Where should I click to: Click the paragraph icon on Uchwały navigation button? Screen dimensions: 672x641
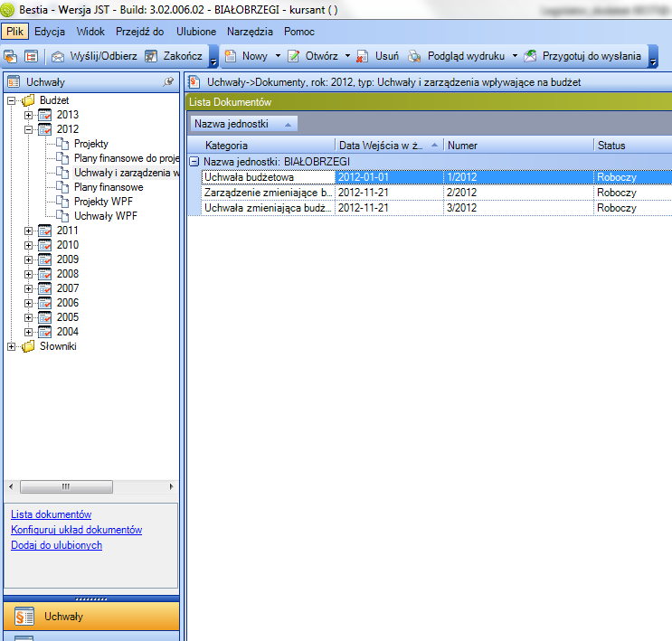tap(24, 617)
